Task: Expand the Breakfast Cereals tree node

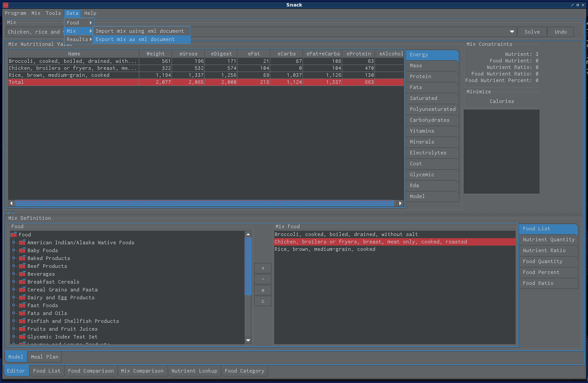Action: [x=14, y=282]
